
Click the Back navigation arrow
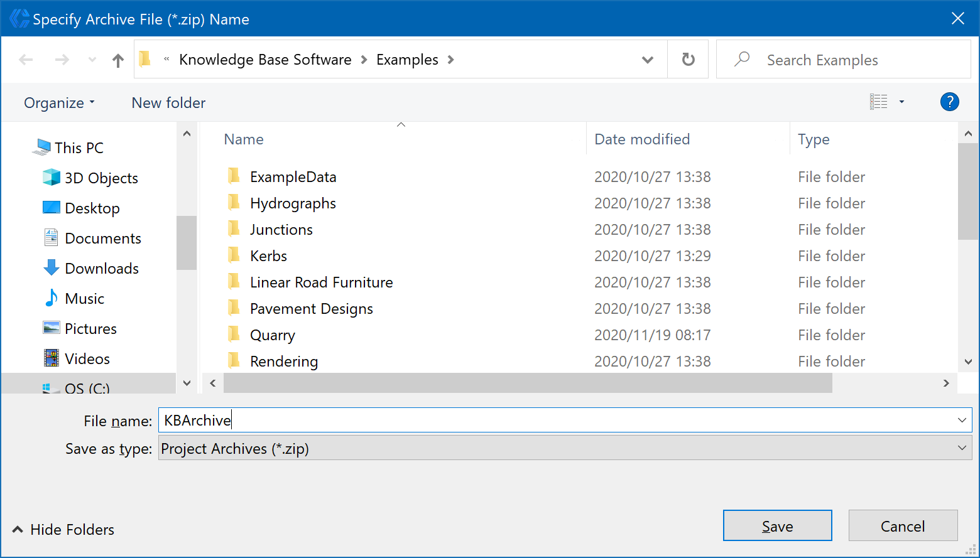pos(26,60)
